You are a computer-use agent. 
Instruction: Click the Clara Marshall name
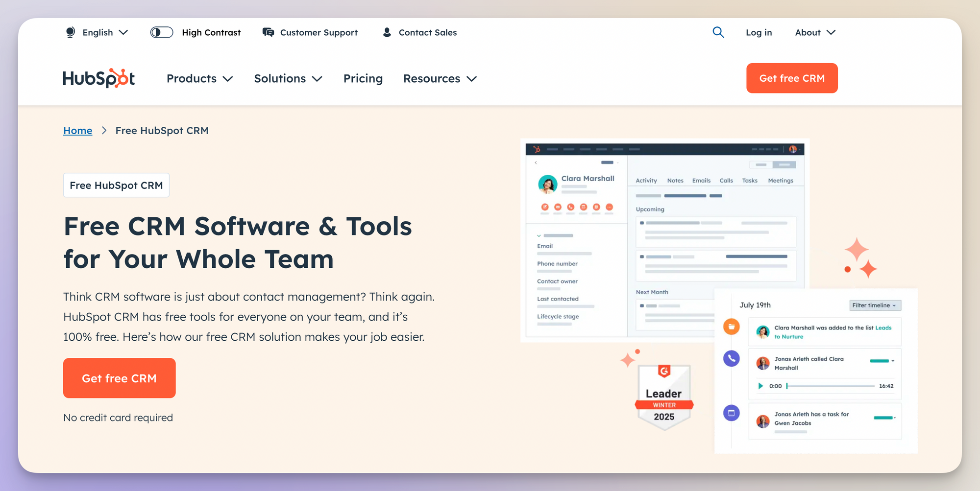pyautogui.click(x=588, y=179)
